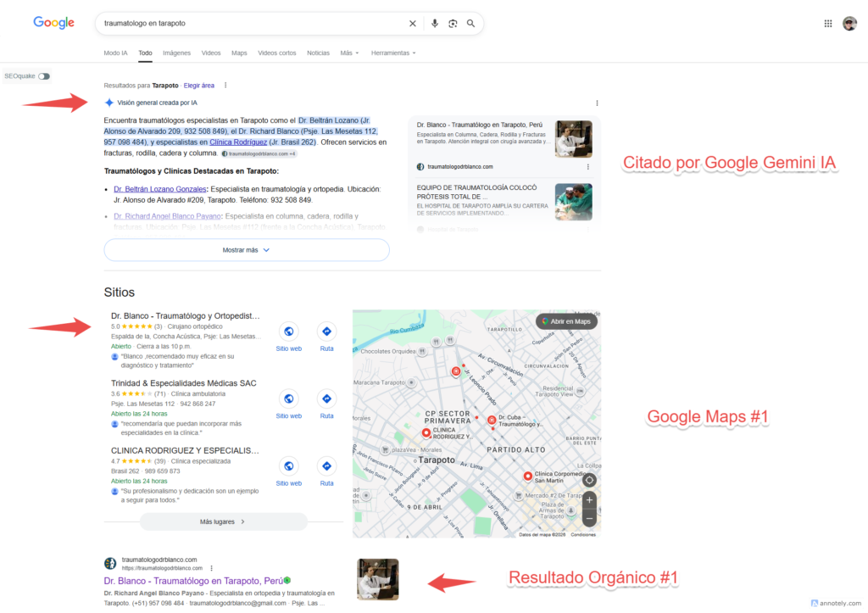Click the Elegir área link
Image resolution: width=868 pixels, height=613 pixels.
point(198,86)
